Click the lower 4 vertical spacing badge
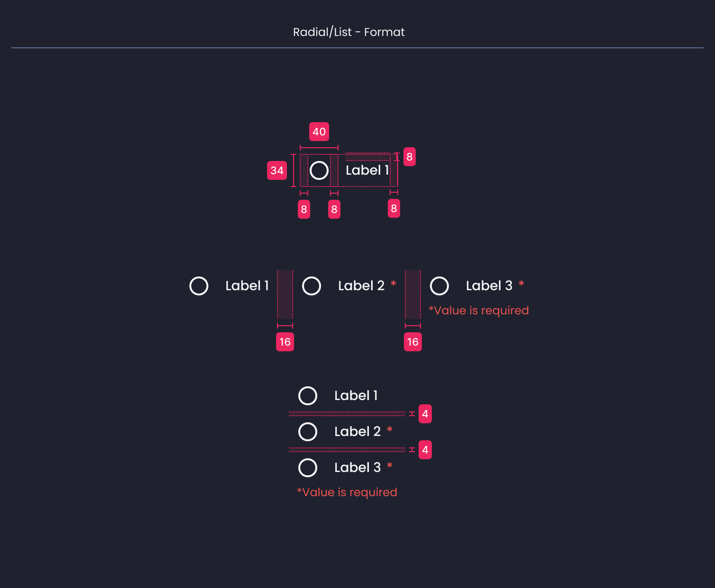Viewport: 715px width, 588px height. click(x=425, y=449)
